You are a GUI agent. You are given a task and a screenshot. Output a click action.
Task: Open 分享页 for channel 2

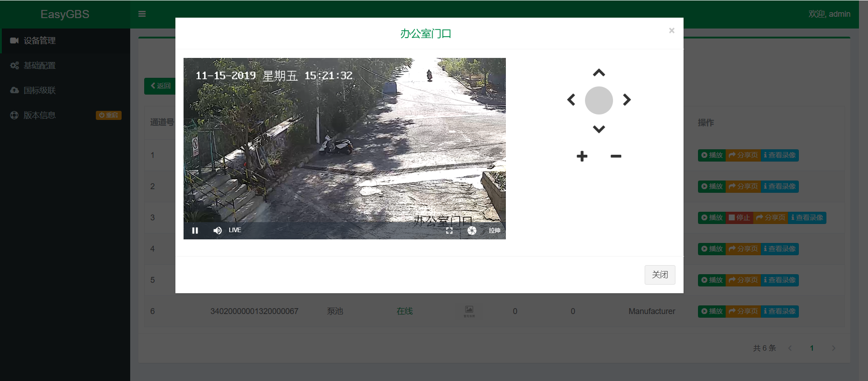click(x=743, y=186)
